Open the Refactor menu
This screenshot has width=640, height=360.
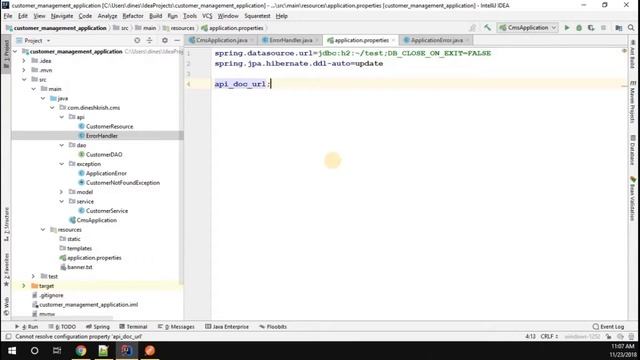point(133,16)
